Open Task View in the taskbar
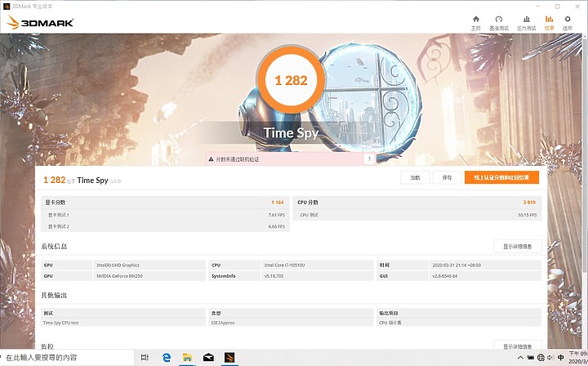 [145, 357]
